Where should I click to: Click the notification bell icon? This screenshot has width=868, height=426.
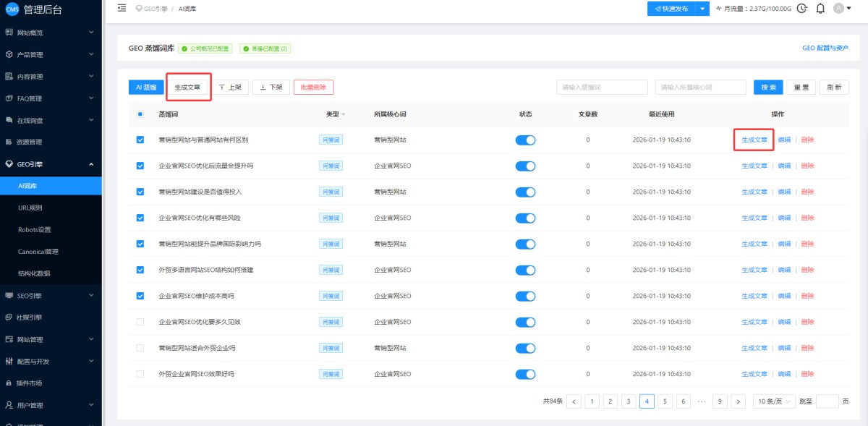coord(820,9)
